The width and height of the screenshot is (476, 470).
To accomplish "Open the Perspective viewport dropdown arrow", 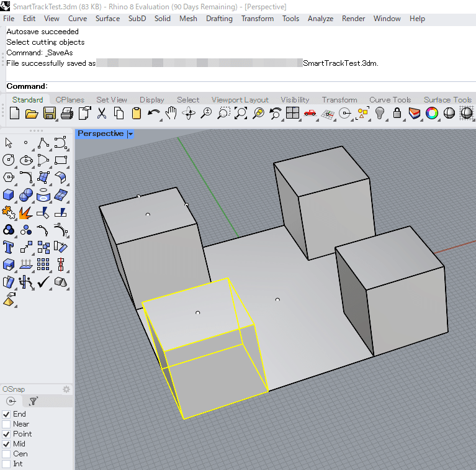I will (x=130, y=133).
